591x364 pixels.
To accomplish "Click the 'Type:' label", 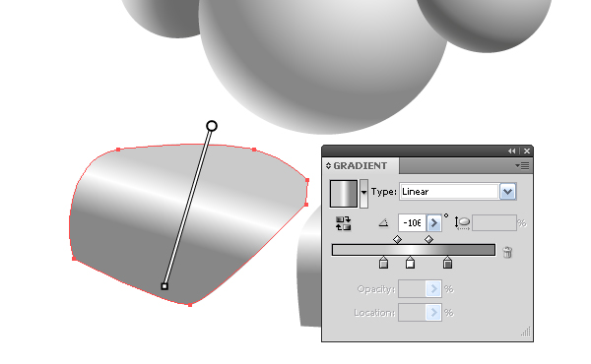I will 384,192.
